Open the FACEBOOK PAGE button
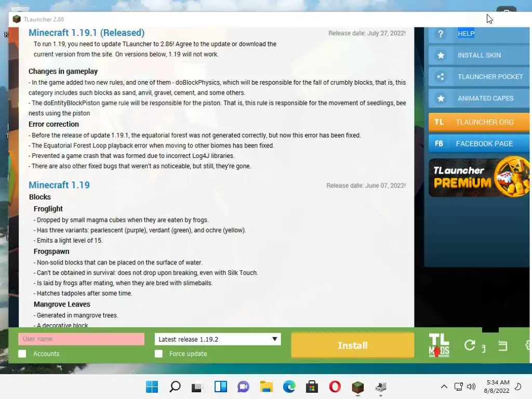 coord(478,143)
